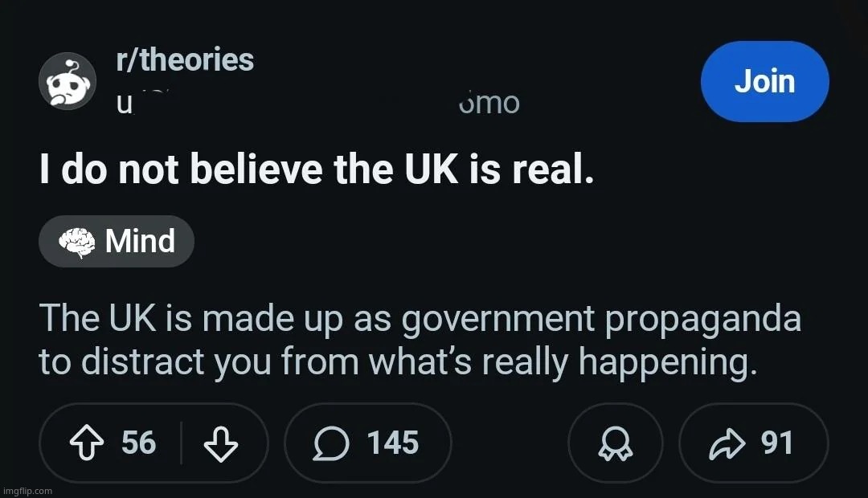Click the post age timestamp ending in 'mo'

(489, 104)
